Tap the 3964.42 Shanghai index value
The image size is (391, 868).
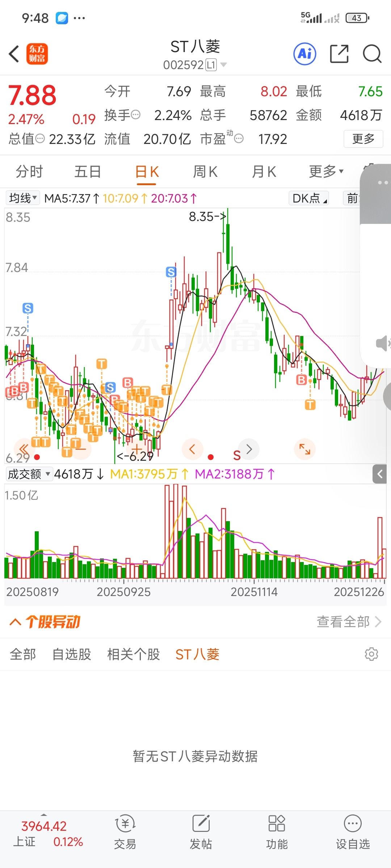click(44, 826)
